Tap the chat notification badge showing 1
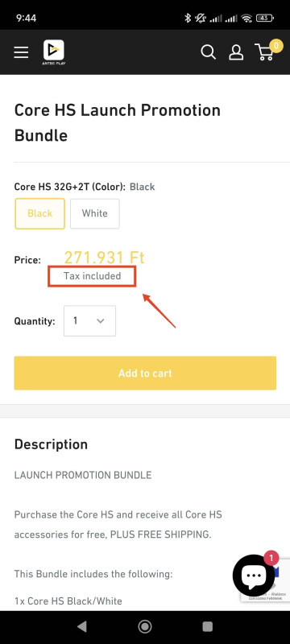290x644 pixels. [x=271, y=558]
